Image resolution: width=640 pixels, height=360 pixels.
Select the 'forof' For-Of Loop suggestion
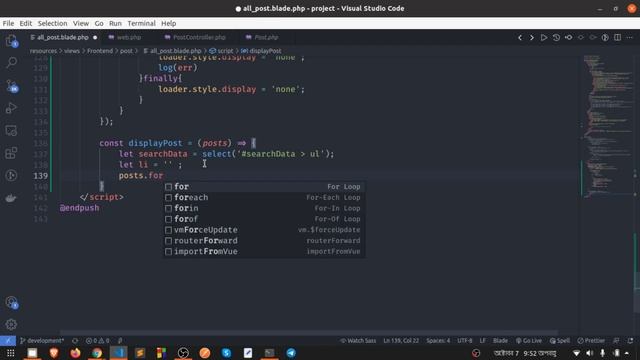[x=264, y=219]
